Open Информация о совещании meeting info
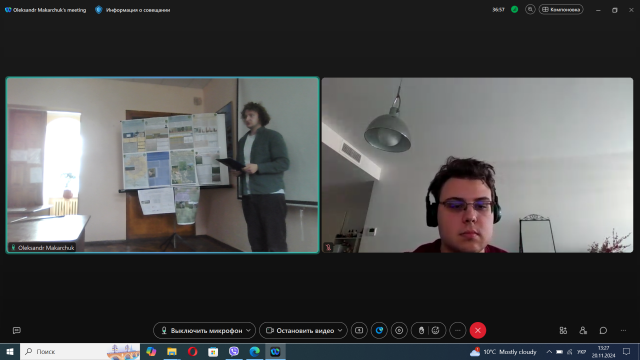 click(133, 10)
